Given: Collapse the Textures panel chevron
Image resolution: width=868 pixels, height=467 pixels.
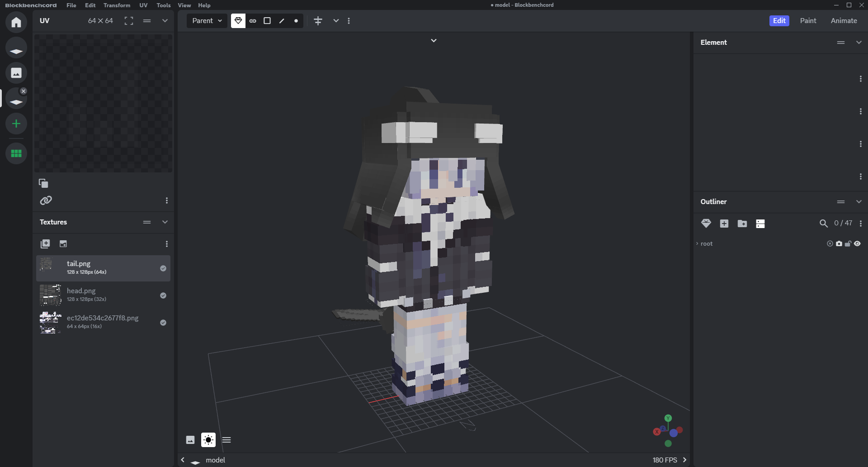Looking at the screenshot, I should (x=165, y=222).
